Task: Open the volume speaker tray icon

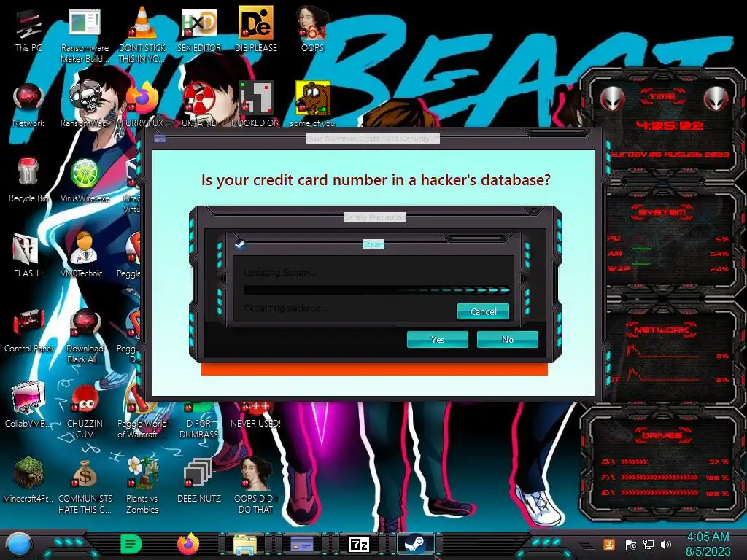Action: 666,544
